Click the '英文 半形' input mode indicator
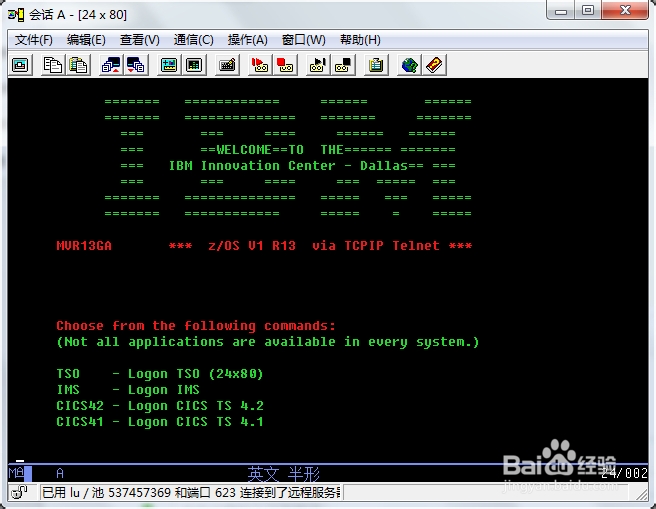 click(283, 474)
